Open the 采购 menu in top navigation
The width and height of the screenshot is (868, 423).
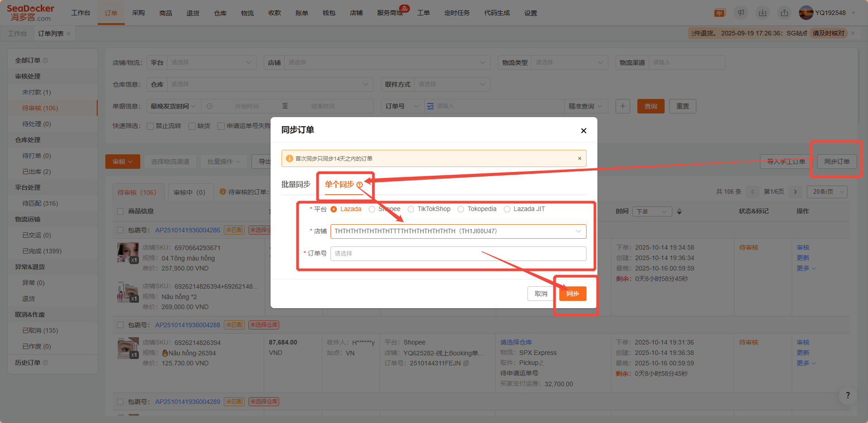[138, 13]
